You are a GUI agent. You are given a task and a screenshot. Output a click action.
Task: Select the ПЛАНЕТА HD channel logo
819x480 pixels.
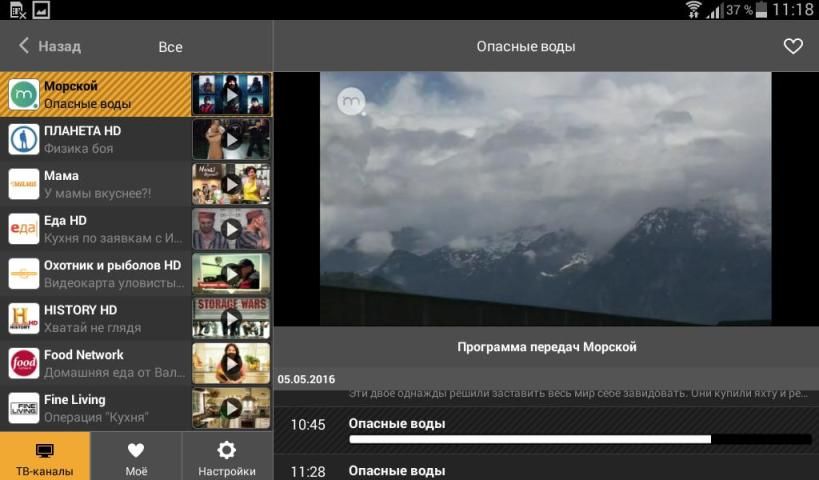coord(23,139)
